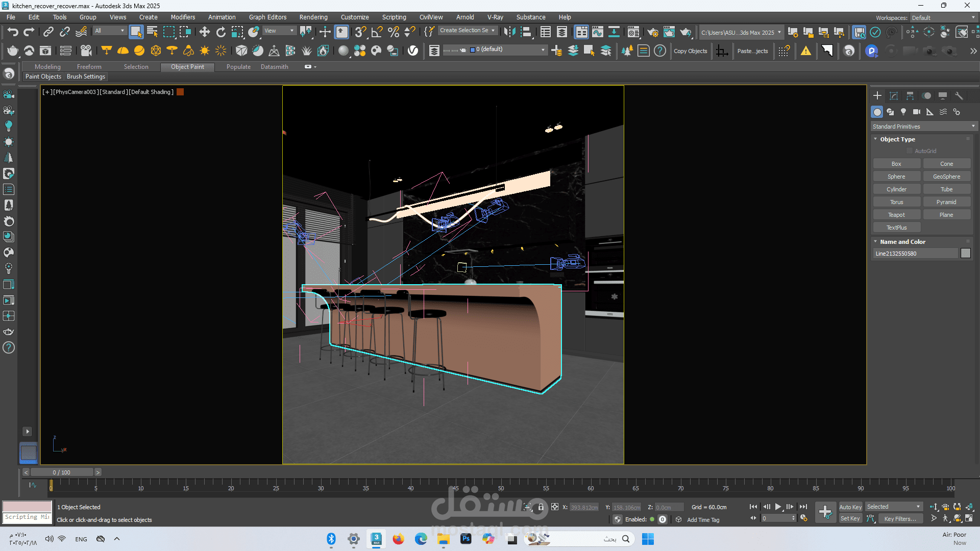The width and height of the screenshot is (980, 551).
Task: Click the Teapot primitive button
Action: (x=896, y=215)
